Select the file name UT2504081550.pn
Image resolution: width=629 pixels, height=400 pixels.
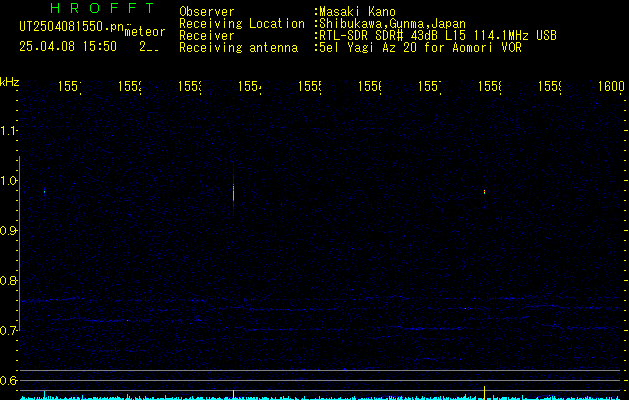71,27
